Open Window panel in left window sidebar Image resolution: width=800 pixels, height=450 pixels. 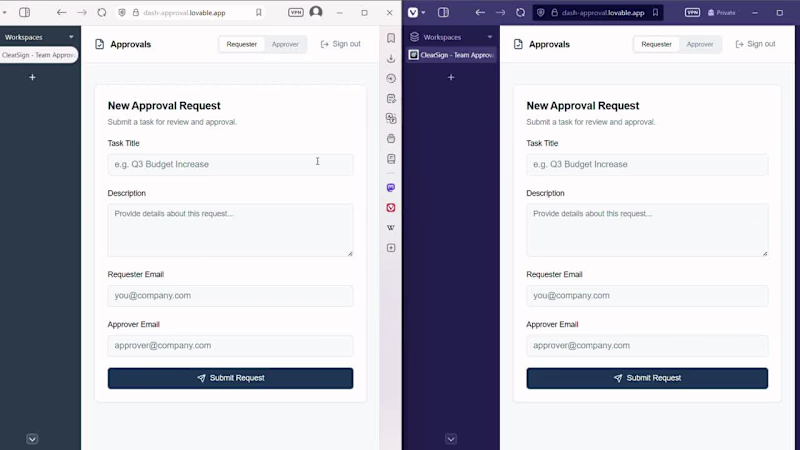click(391, 139)
